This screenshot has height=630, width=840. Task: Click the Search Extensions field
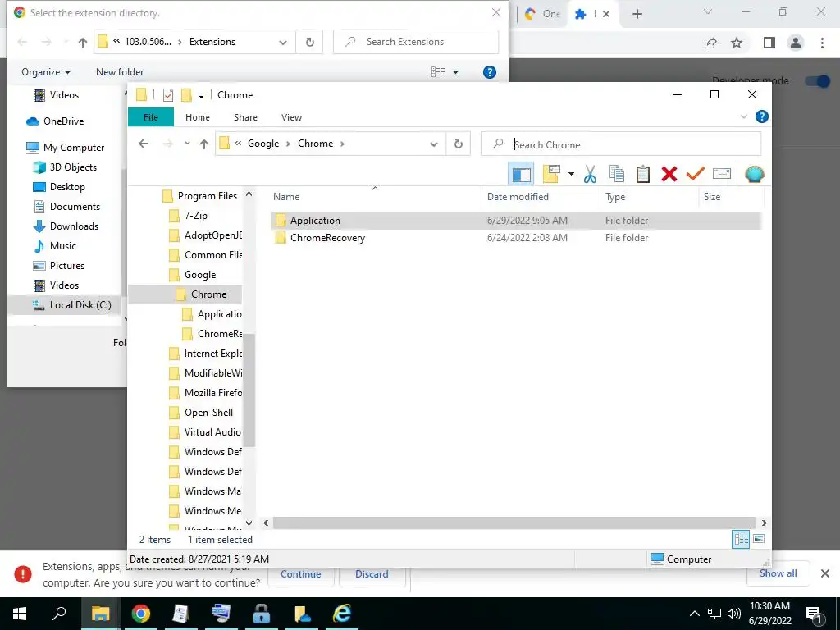tap(416, 42)
